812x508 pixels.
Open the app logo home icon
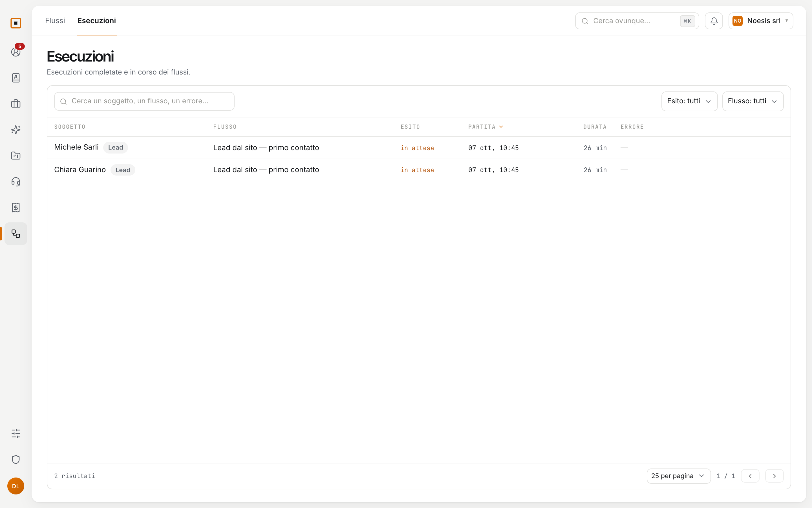(x=16, y=23)
